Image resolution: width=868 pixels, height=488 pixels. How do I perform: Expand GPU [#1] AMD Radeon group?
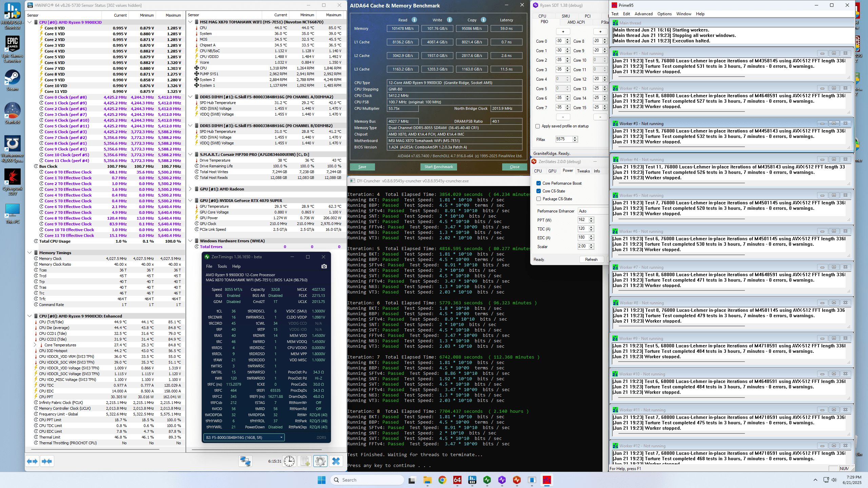coord(190,189)
